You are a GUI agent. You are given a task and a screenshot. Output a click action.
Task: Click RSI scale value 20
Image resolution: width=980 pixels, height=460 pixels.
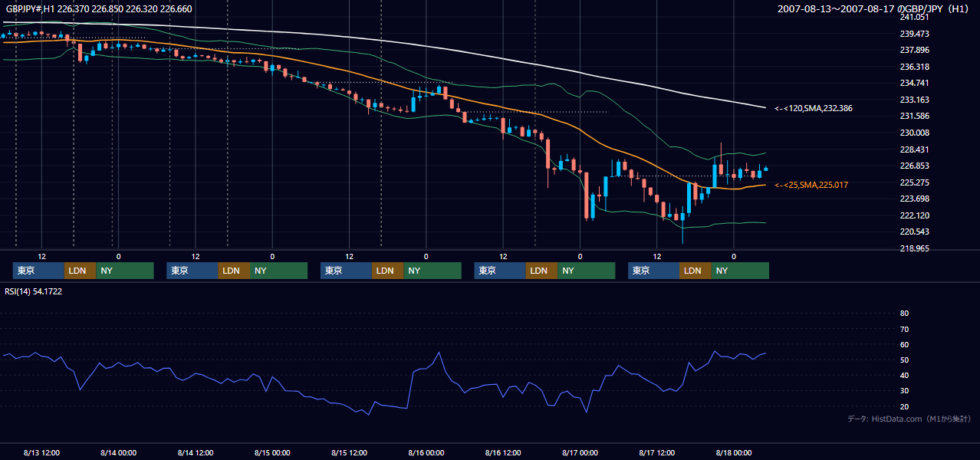coord(904,407)
